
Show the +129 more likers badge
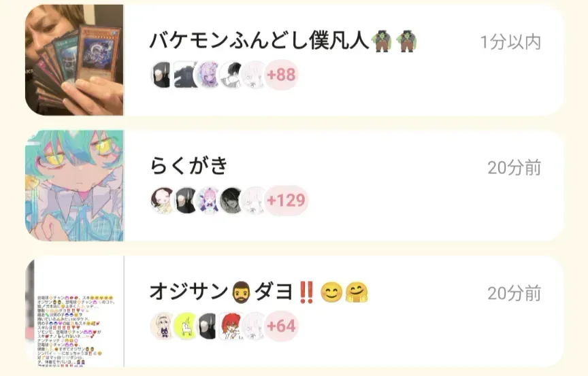click(x=286, y=201)
